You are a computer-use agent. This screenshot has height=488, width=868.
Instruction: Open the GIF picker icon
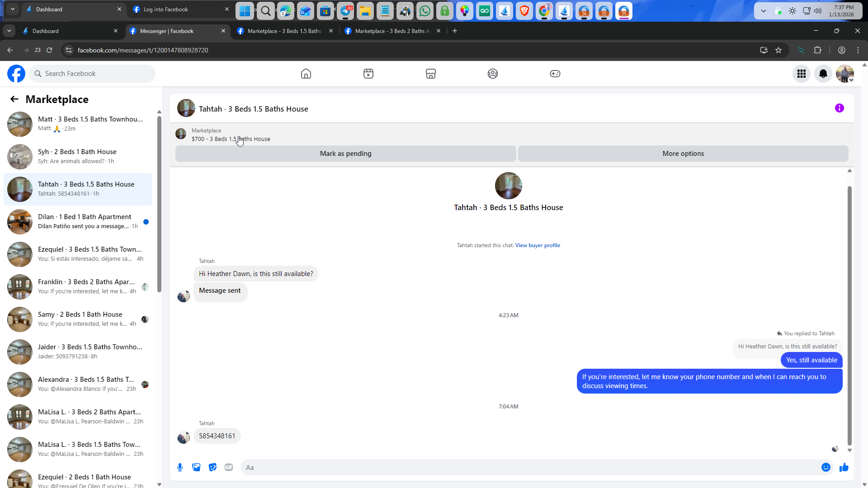tap(229, 467)
